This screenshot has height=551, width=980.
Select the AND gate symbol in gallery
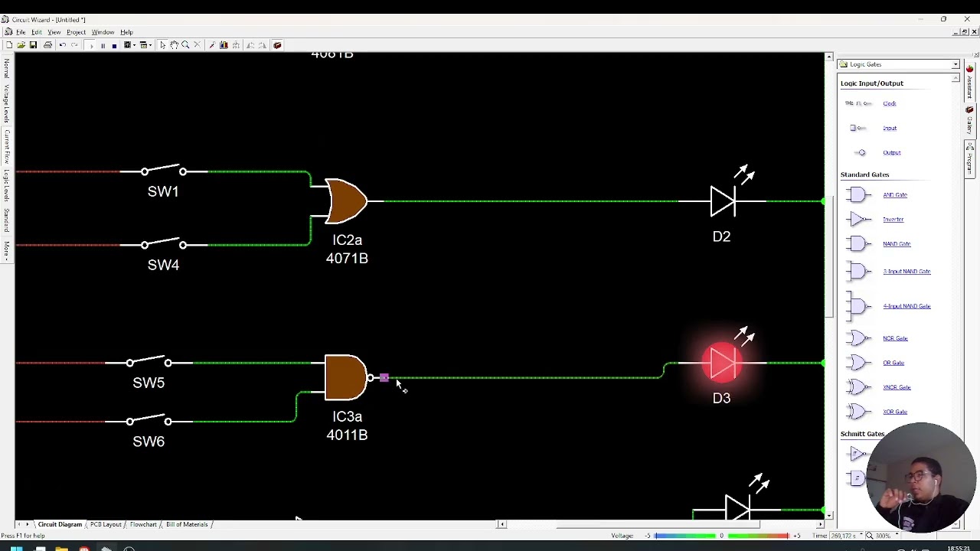click(858, 195)
